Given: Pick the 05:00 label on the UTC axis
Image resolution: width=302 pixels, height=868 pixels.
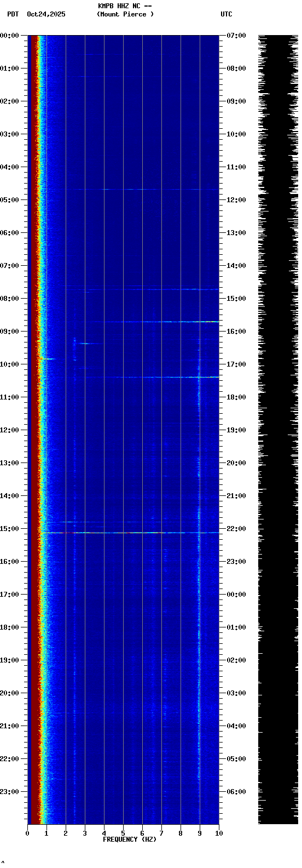Looking at the screenshot, I should tap(236, 759).
